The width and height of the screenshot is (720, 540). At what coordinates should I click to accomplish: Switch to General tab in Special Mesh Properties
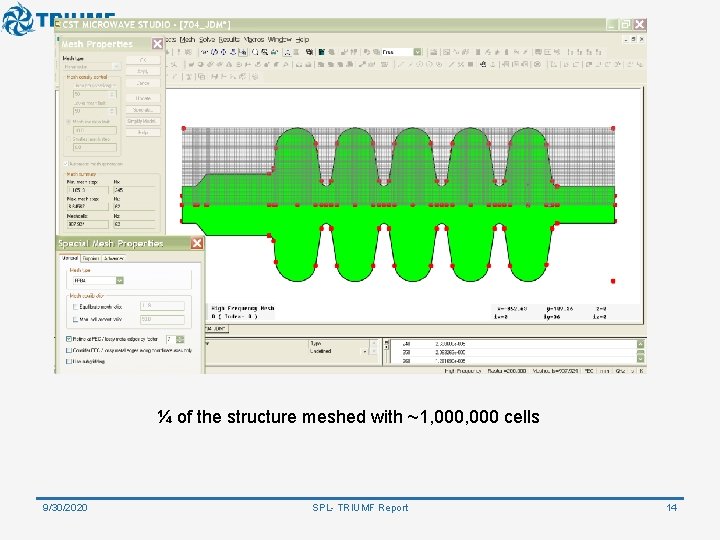click(70, 258)
